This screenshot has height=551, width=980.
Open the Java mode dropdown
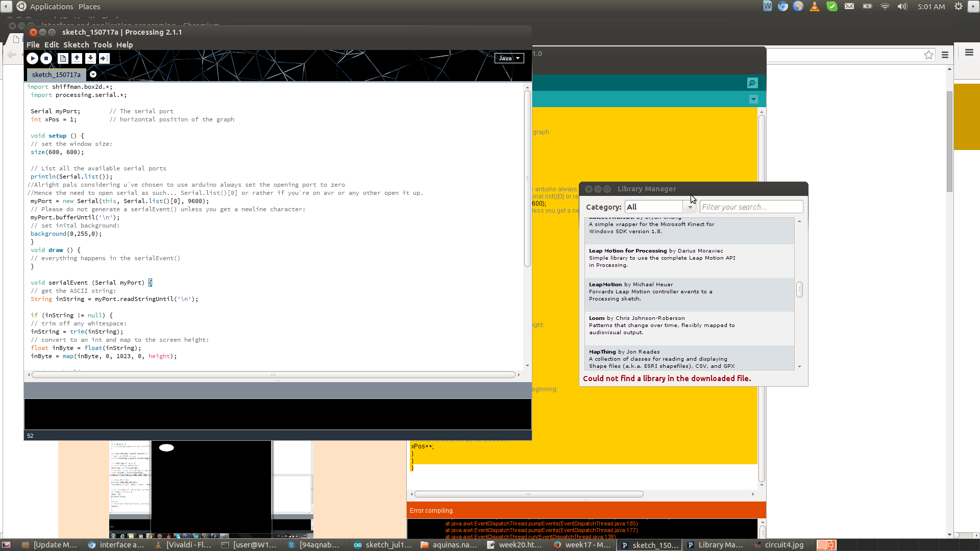[x=509, y=58]
